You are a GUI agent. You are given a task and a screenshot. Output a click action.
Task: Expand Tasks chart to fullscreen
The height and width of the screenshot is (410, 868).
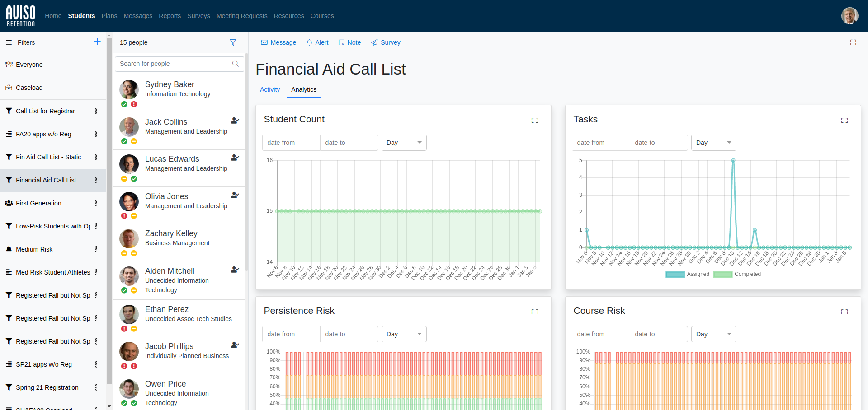click(844, 121)
